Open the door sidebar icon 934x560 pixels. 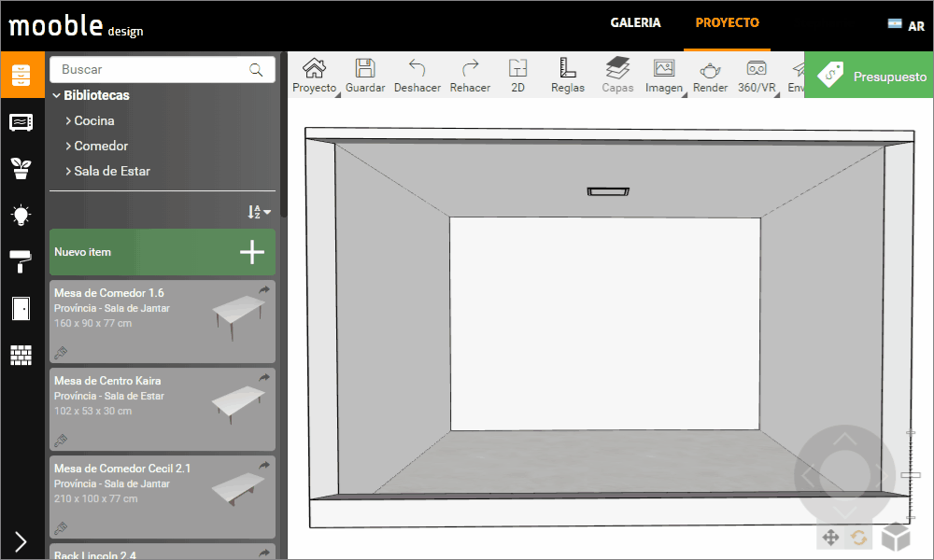click(x=21, y=309)
